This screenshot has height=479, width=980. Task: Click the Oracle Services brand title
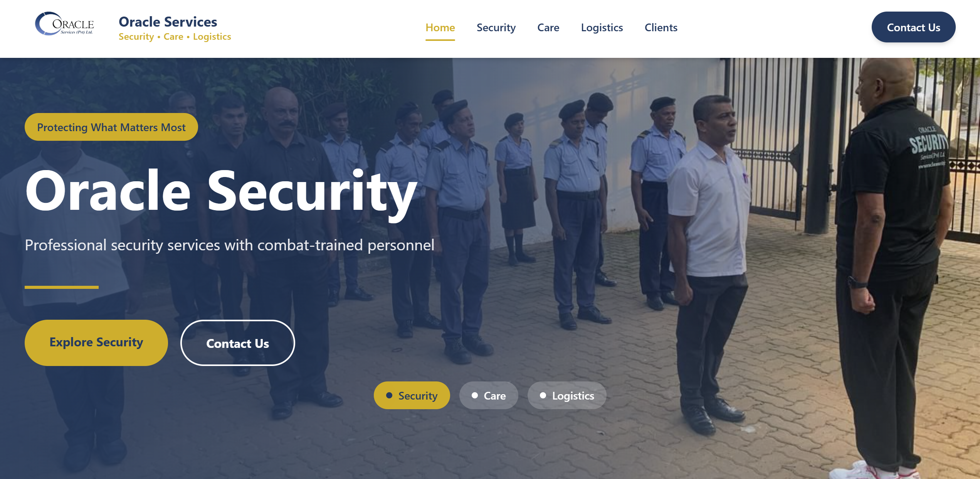(x=168, y=22)
